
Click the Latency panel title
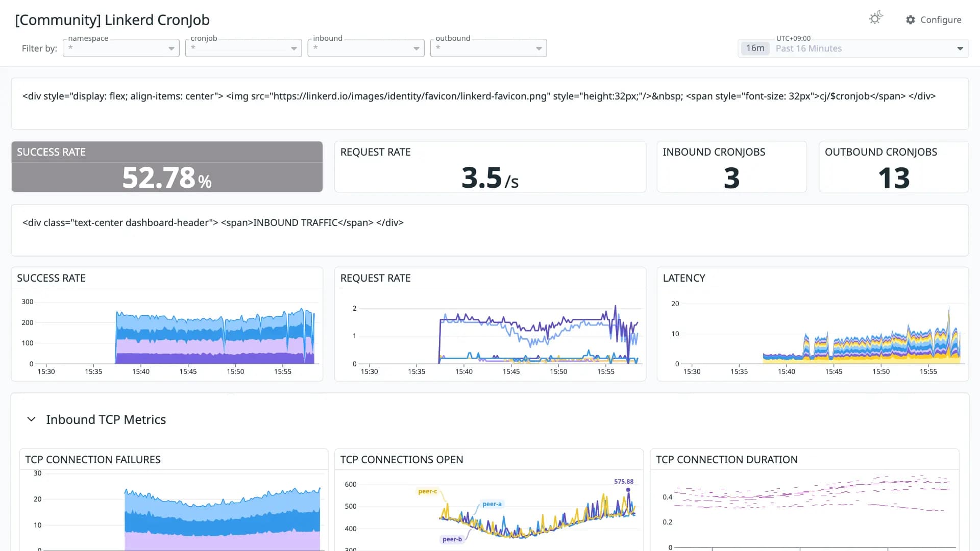pyautogui.click(x=684, y=278)
